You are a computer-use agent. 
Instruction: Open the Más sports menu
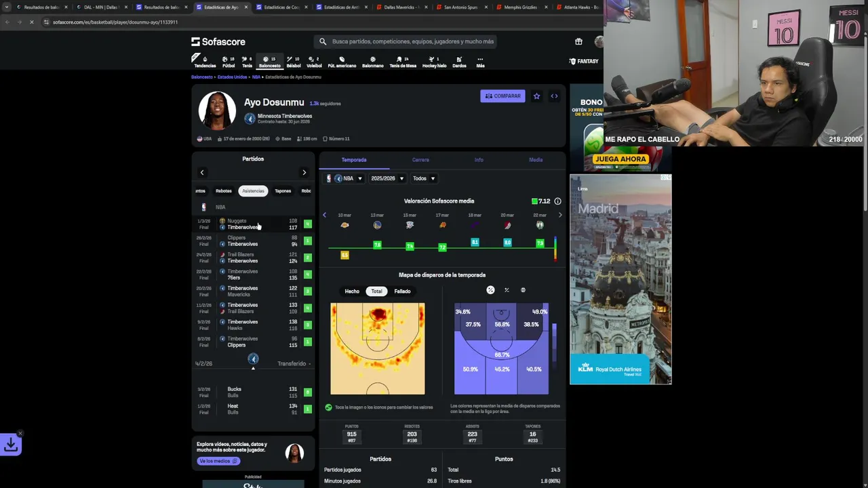tap(480, 62)
